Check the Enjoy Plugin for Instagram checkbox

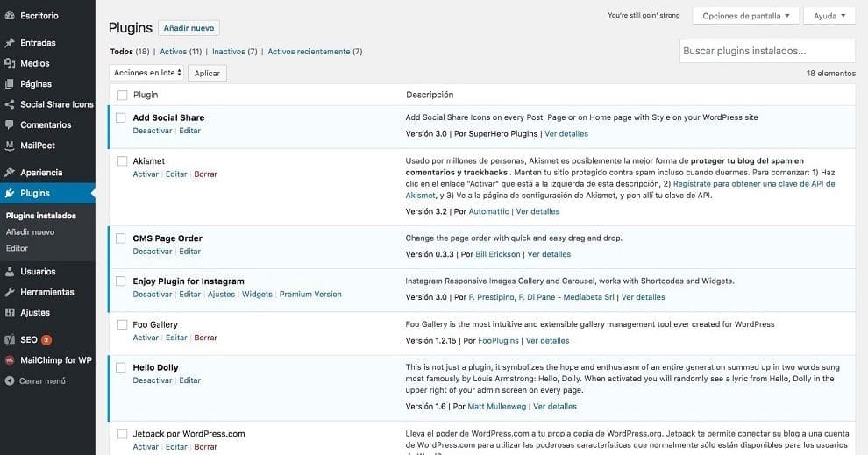click(x=121, y=281)
